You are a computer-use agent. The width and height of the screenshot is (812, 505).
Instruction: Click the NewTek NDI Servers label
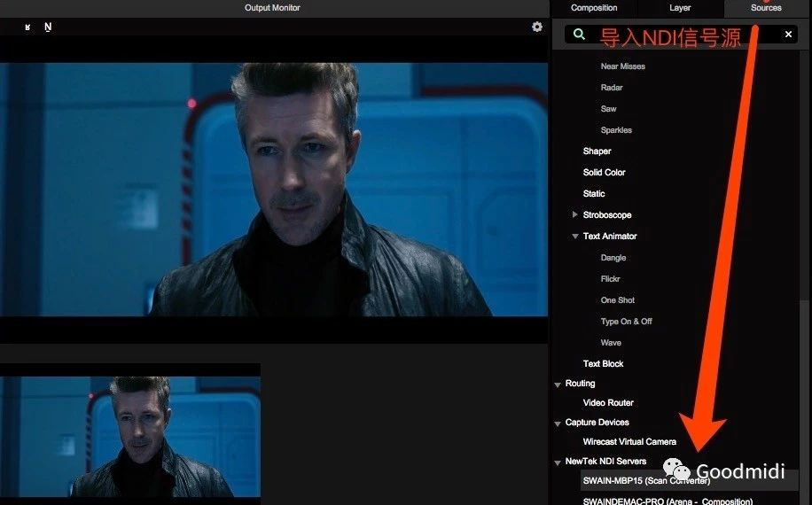pyautogui.click(x=605, y=461)
